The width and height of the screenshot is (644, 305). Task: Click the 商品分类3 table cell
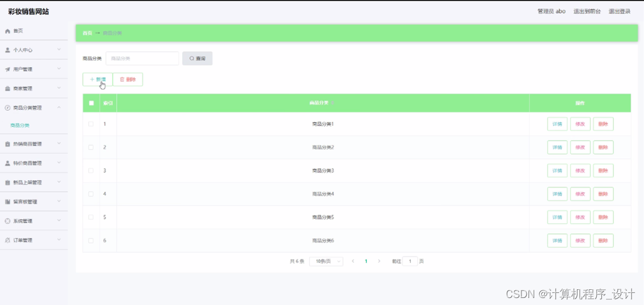(323, 170)
